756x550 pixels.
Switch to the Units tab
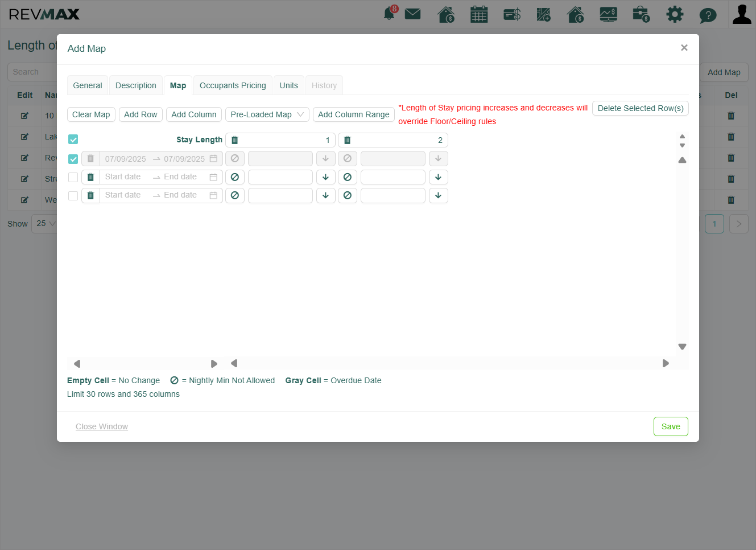(x=289, y=85)
